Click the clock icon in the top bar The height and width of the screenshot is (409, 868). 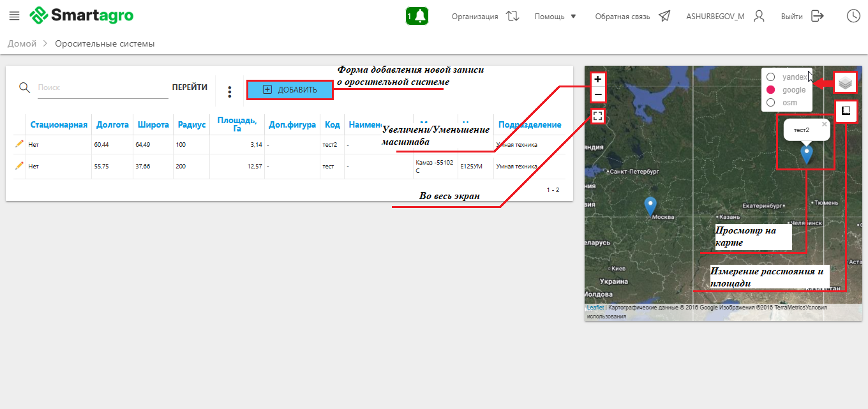pos(853,16)
